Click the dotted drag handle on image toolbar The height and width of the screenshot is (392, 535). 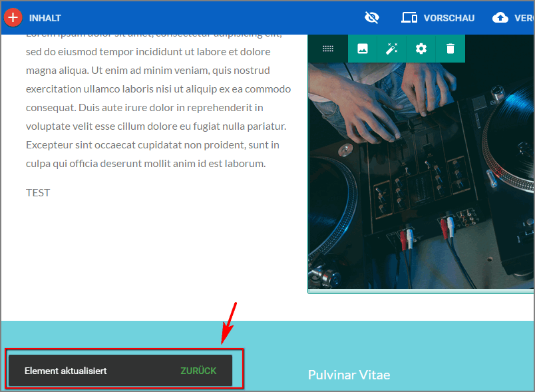click(x=328, y=49)
